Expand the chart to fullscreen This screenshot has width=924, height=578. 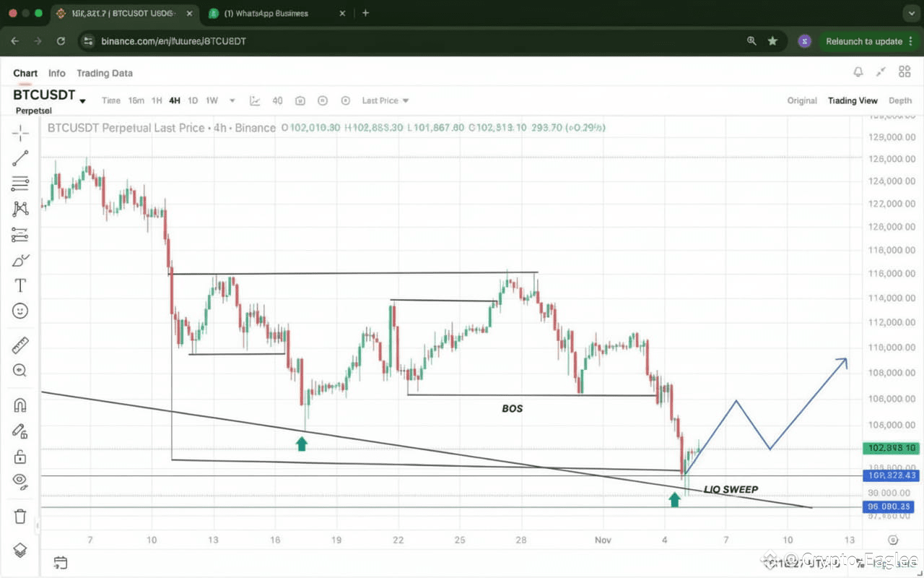[881, 72]
